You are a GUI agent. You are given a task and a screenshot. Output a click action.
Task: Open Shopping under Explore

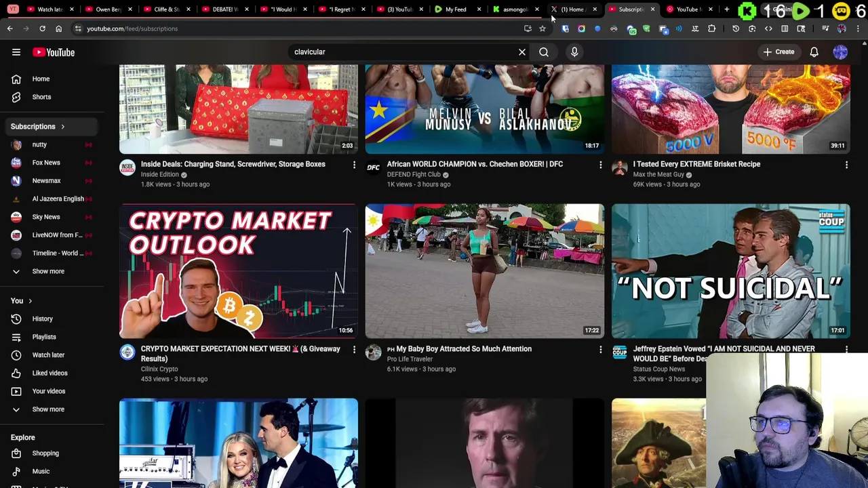(52, 453)
